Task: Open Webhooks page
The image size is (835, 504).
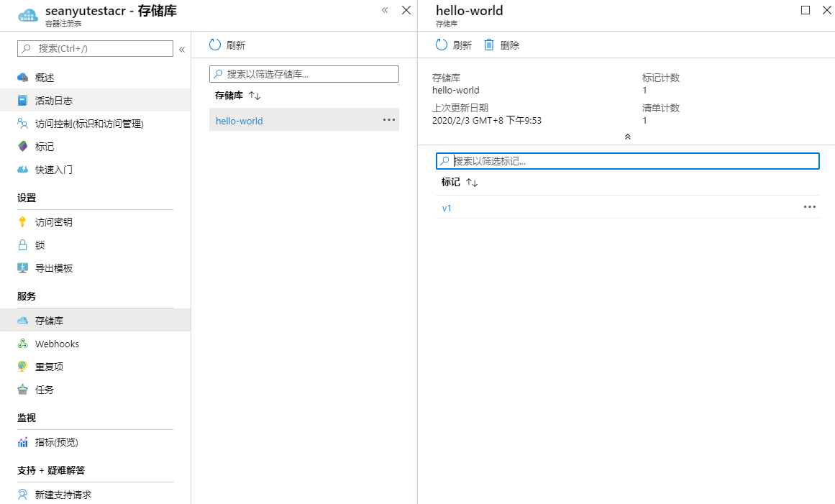Action: point(57,344)
